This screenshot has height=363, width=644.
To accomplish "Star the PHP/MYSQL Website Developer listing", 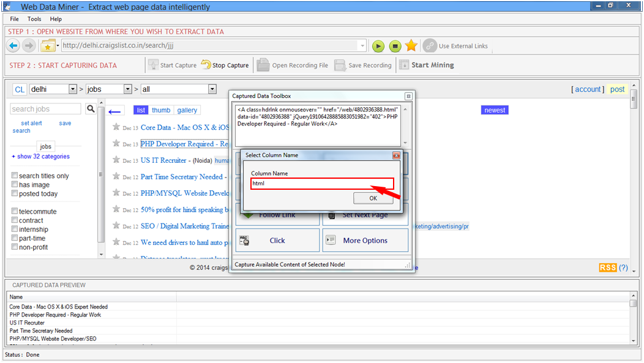I will coord(117,193).
